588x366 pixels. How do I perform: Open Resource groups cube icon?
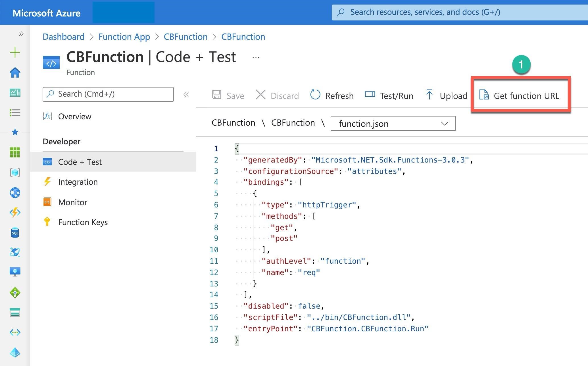coord(15,172)
